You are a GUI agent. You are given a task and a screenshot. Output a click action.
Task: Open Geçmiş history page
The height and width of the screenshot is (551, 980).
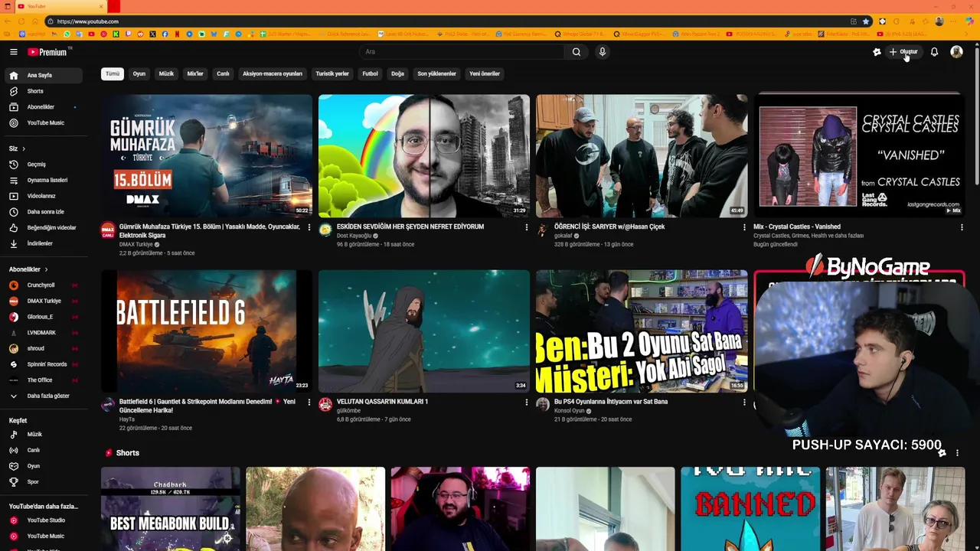44,165
